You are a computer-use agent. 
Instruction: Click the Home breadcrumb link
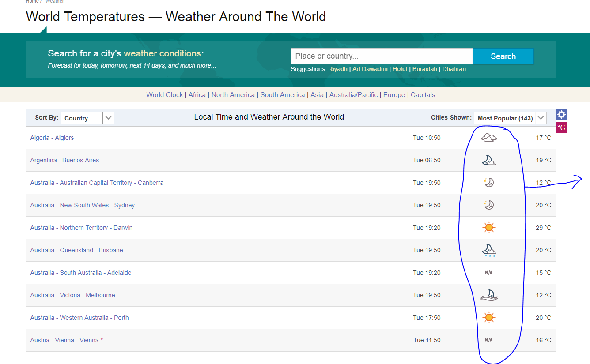32,2
